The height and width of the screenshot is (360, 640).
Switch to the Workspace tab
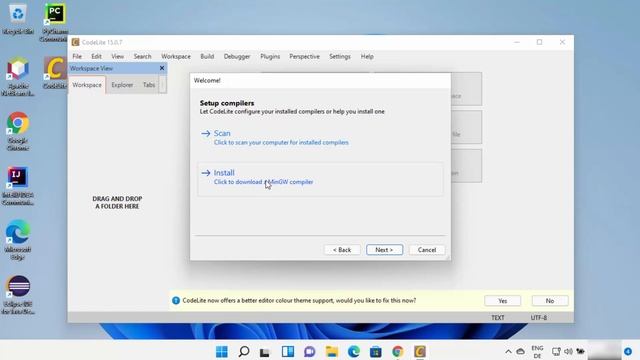(x=87, y=85)
